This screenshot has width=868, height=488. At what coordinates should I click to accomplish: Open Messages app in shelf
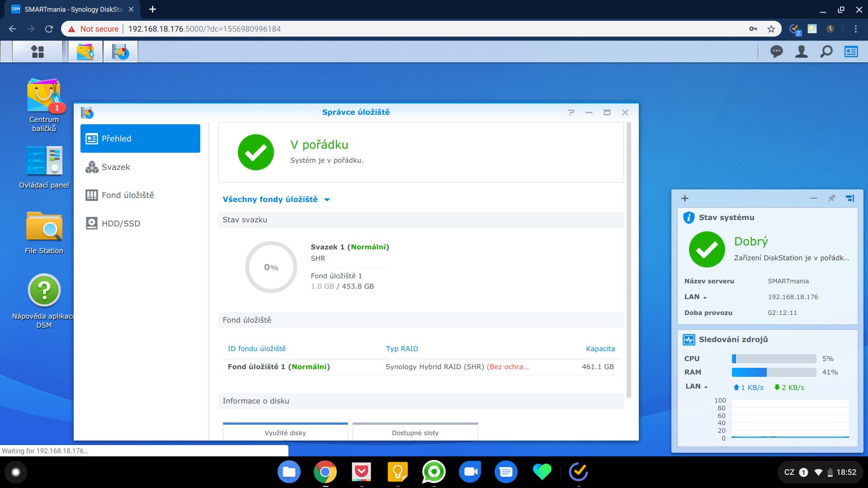506,472
